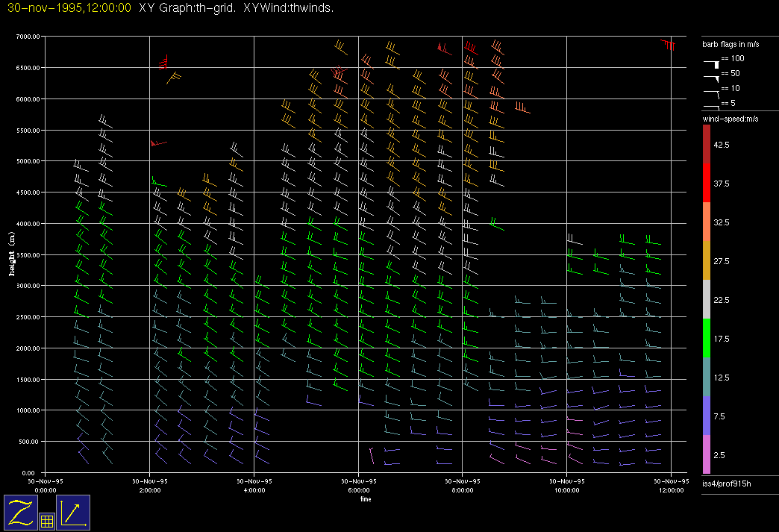Select pink 2.5 m/s color band
This screenshot has height=532, width=779.
[x=706, y=454]
